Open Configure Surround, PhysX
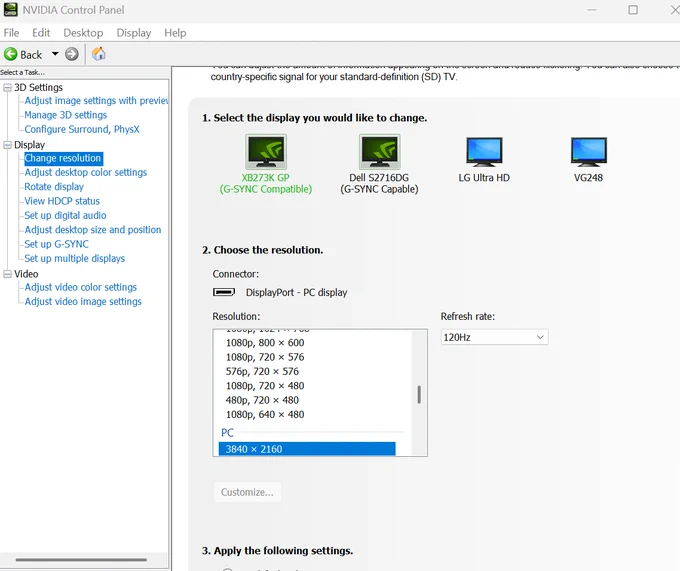The width and height of the screenshot is (680, 571). point(82,129)
